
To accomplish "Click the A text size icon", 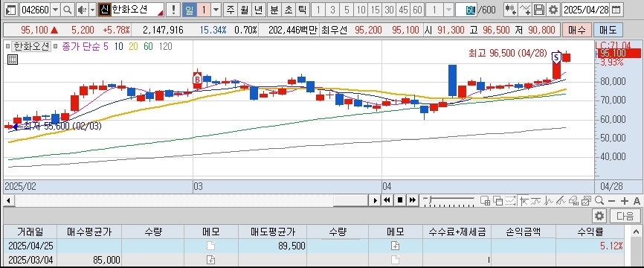I will 637,200.
